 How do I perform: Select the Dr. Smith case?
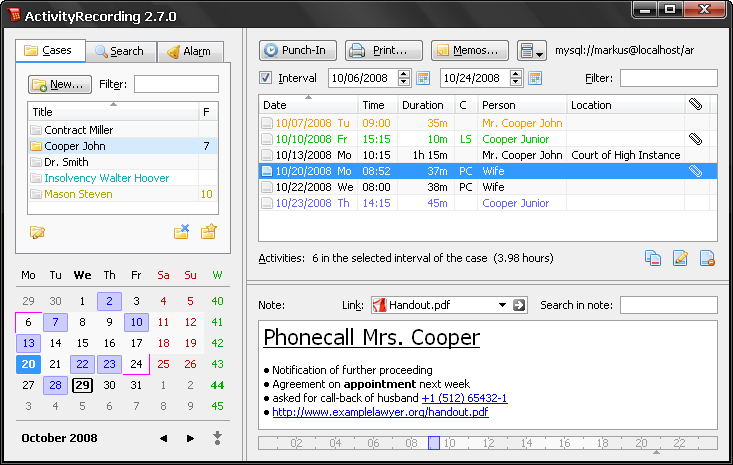coord(122,162)
